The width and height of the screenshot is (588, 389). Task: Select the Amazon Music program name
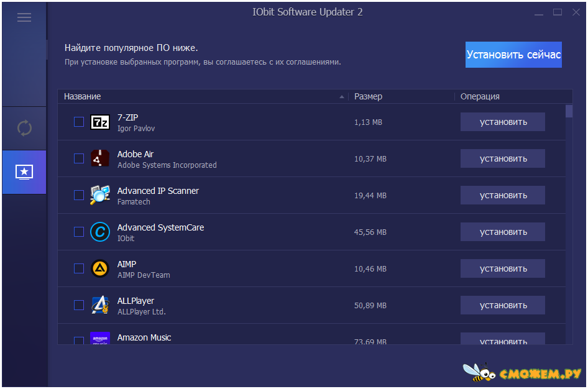tap(144, 337)
